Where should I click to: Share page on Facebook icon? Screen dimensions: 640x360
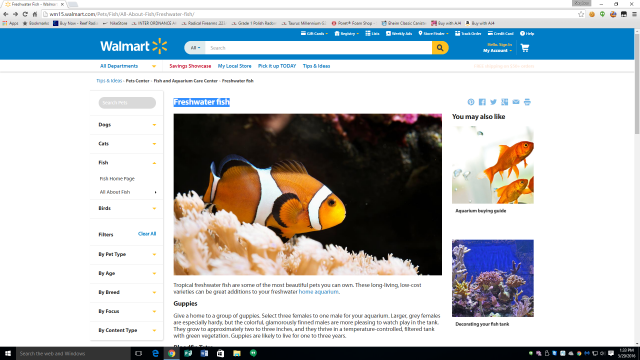pyautogui.click(x=482, y=102)
